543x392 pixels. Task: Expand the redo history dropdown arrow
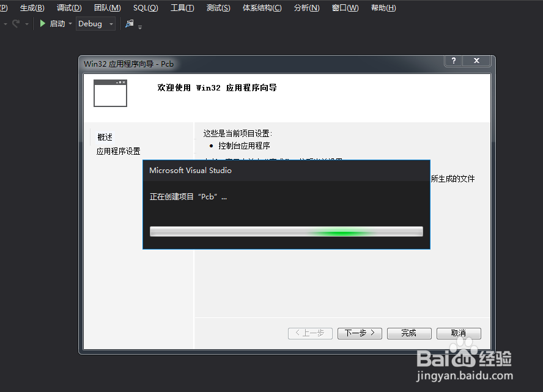click(27, 24)
